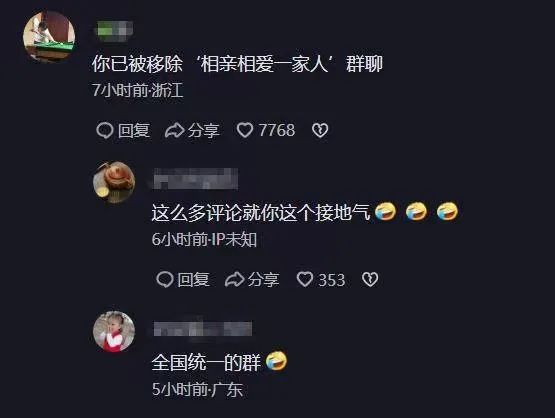Click the 7768 like count number
This screenshot has height=418, width=555.
tap(277, 130)
